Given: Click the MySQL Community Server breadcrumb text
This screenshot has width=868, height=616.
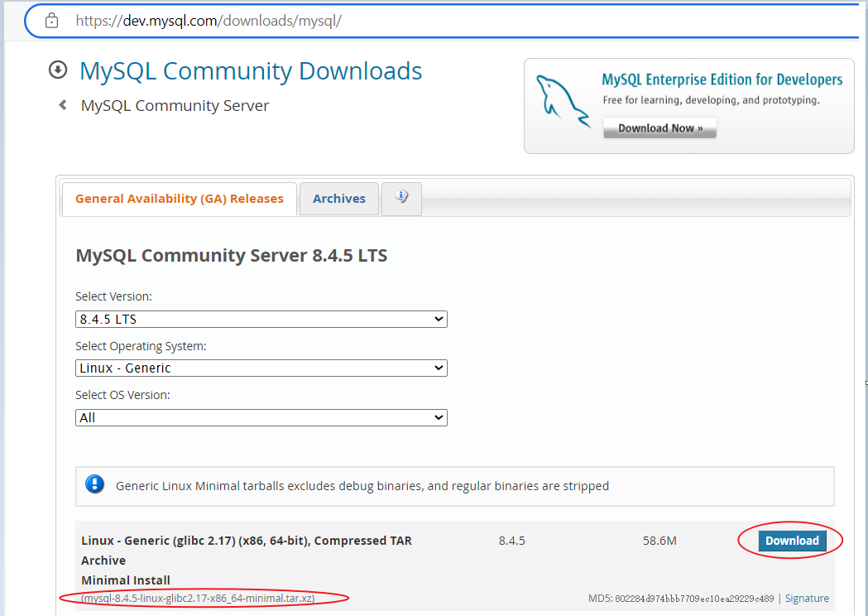Looking at the screenshot, I should click(x=175, y=105).
